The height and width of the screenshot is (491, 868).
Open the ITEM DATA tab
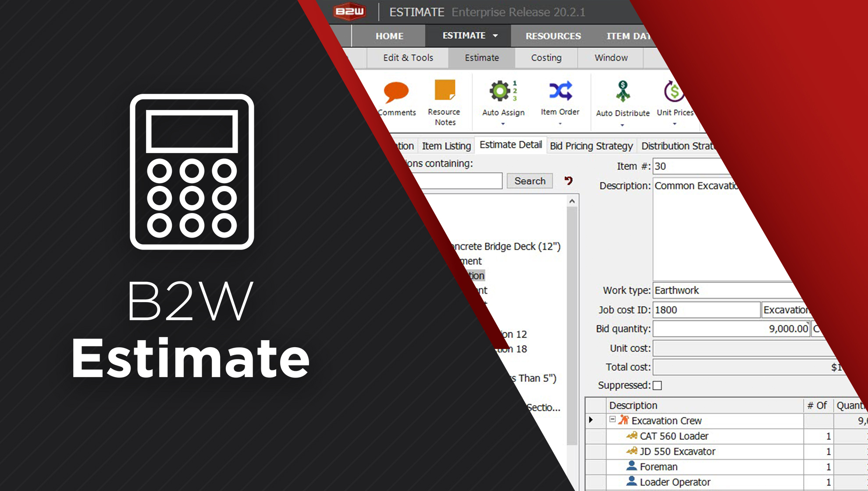(x=627, y=36)
